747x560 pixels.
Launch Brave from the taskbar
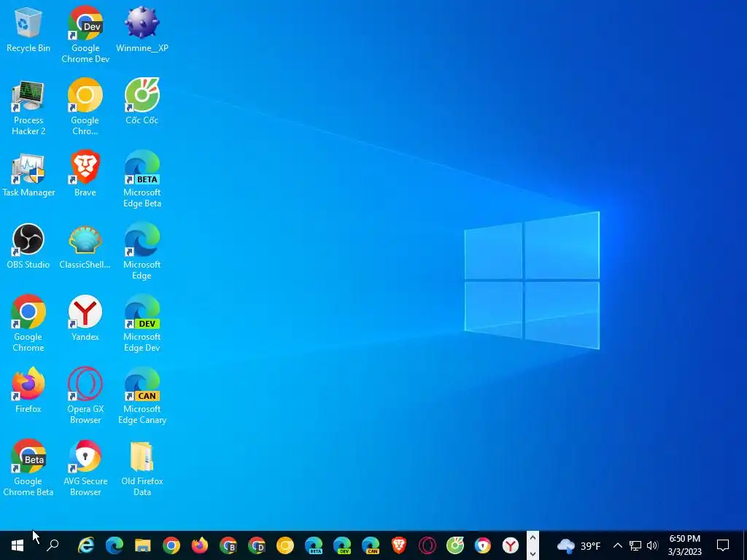coord(399,545)
